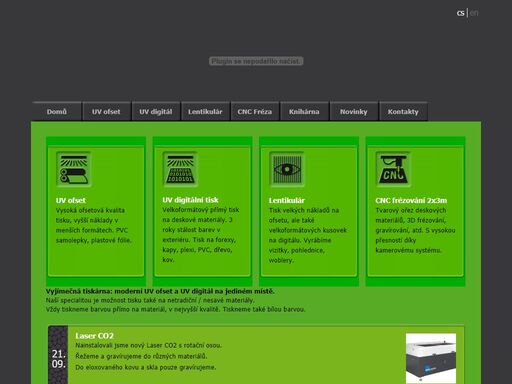Open the Kontakty menu tab
Screen dimensions: 512x384
[403, 111]
